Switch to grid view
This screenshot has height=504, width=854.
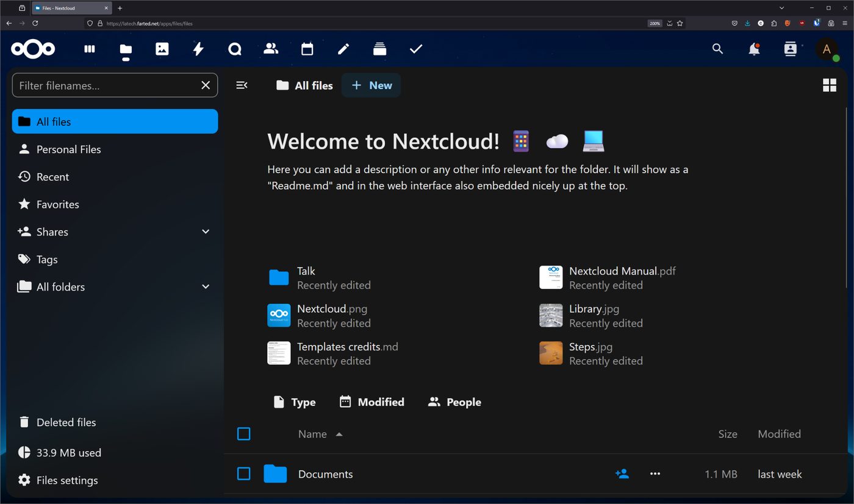(830, 85)
